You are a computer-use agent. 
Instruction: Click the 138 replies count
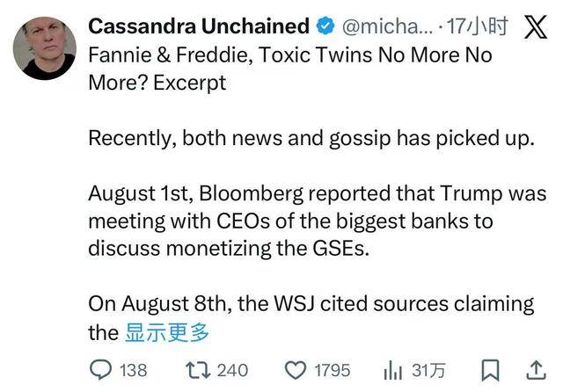coord(133,369)
